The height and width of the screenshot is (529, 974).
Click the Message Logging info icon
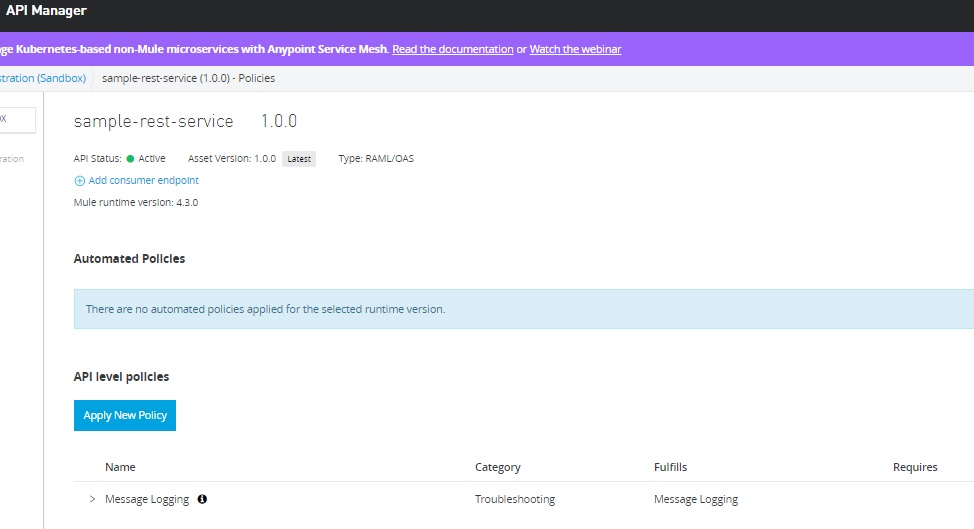coord(202,499)
